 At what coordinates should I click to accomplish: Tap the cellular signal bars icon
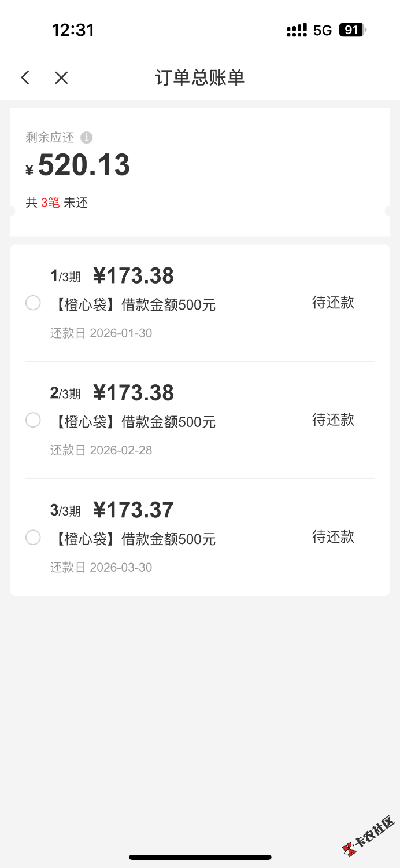pyautogui.click(x=297, y=30)
